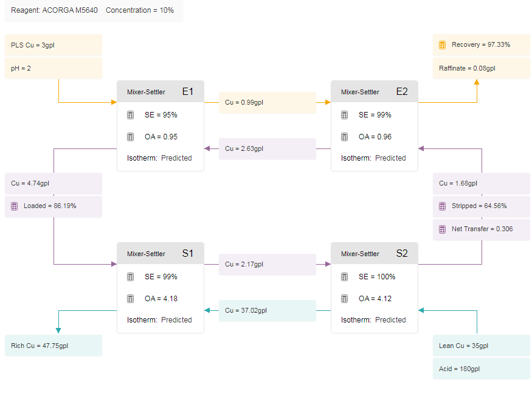
Task: Click calculator icon next to E1 OA = 0.95
Action: 130,137
